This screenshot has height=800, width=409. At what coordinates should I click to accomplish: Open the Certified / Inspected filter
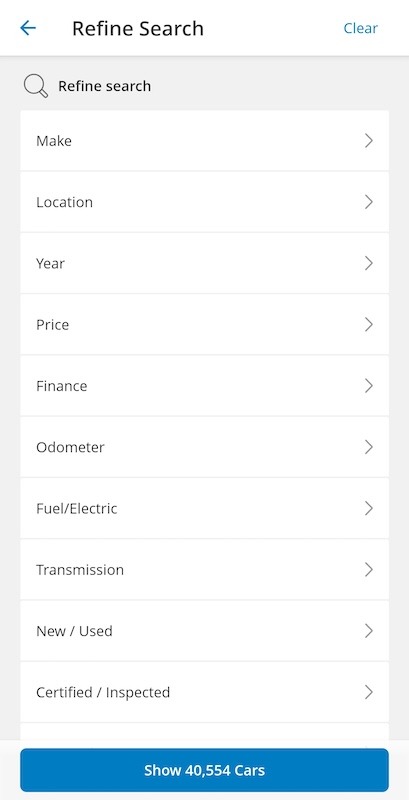coord(204,692)
